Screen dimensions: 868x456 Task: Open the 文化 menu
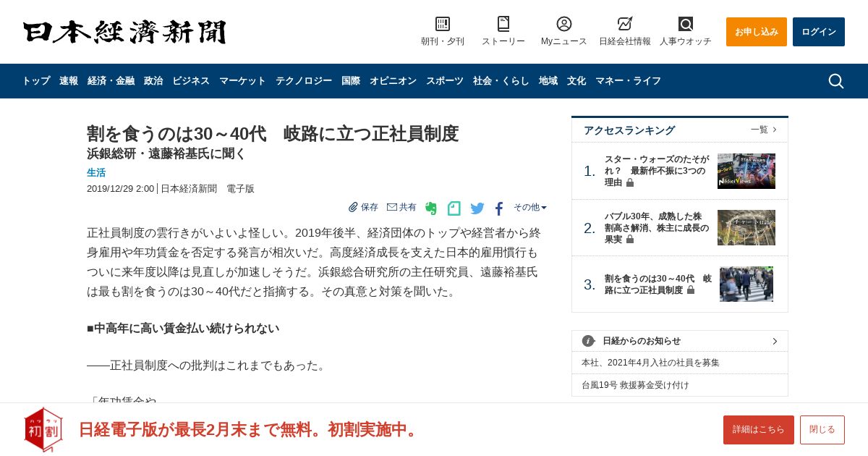pos(576,81)
